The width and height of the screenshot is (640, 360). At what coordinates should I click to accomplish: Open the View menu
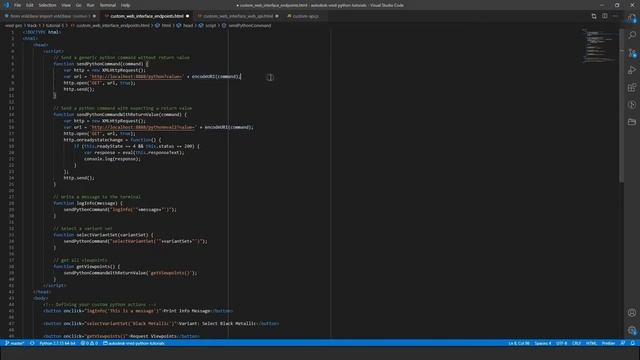click(x=66, y=5)
